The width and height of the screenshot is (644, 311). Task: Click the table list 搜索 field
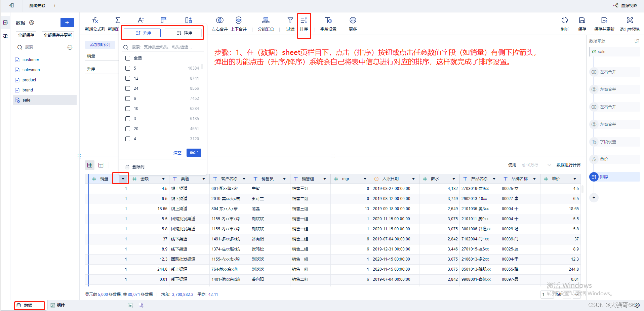click(40, 47)
